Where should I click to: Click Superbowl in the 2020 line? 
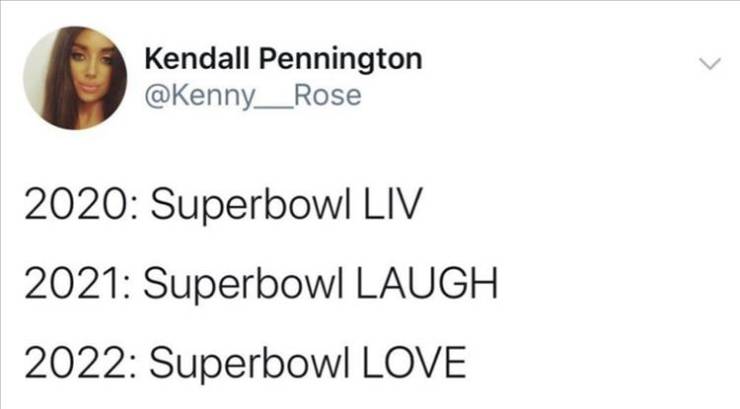[x=251, y=206]
